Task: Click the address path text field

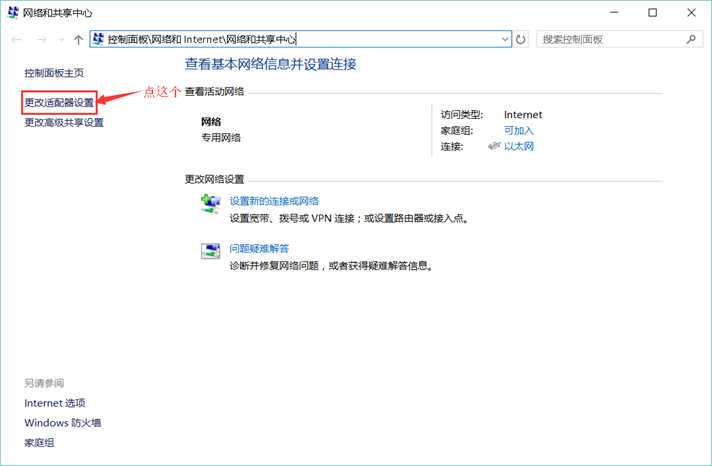Action: pos(301,40)
